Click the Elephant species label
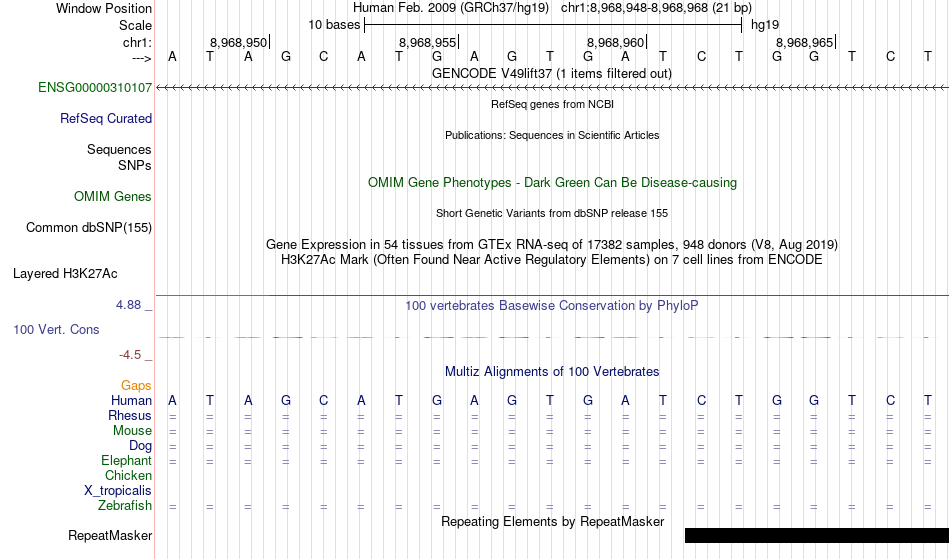This screenshot has width=950, height=559. 126,461
